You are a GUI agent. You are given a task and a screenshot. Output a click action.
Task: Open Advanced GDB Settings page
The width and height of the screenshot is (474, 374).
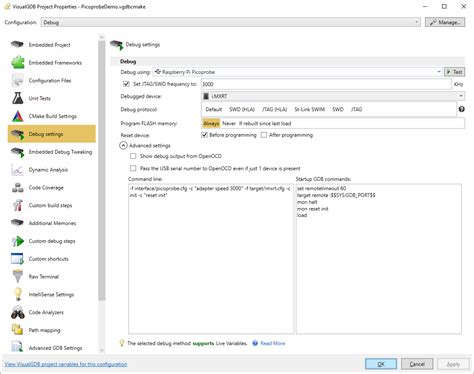[52, 348]
